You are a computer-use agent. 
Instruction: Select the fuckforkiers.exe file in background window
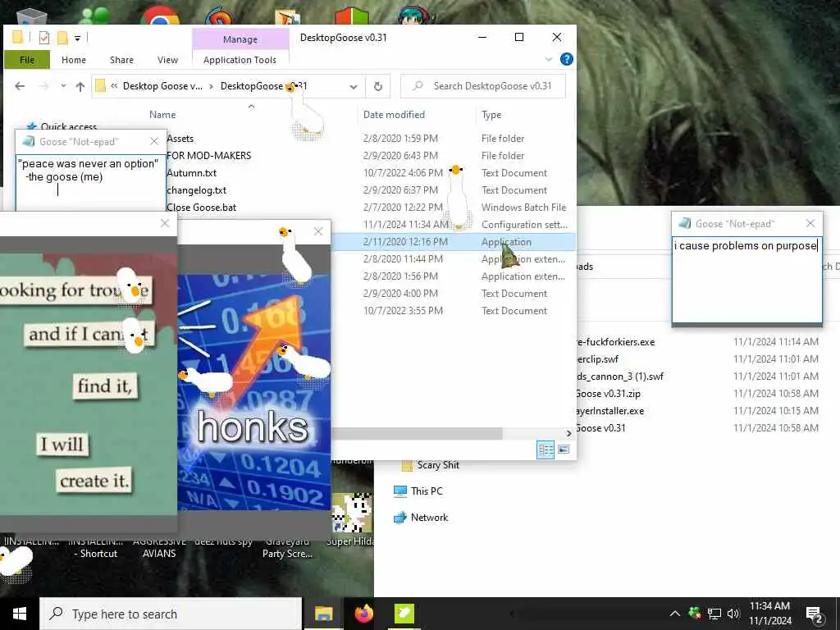[615, 342]
